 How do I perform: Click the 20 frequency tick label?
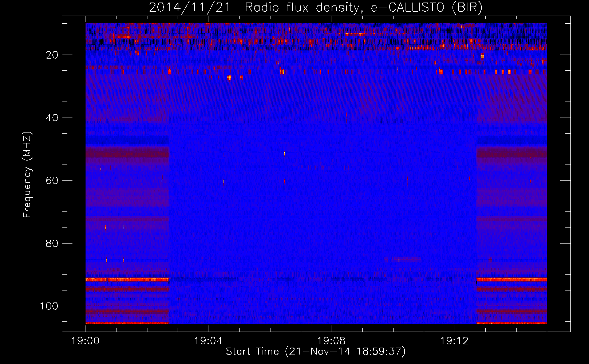[52, 55]
